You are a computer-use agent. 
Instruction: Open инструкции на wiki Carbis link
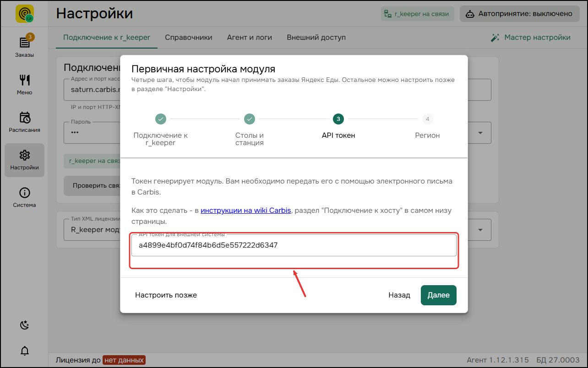tap(246, 211)
